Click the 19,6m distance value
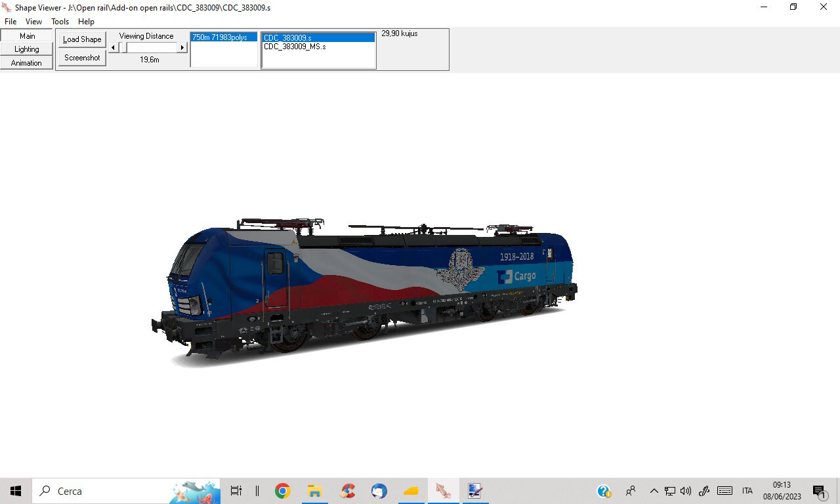The image size is (840, 504). [150, 60]
